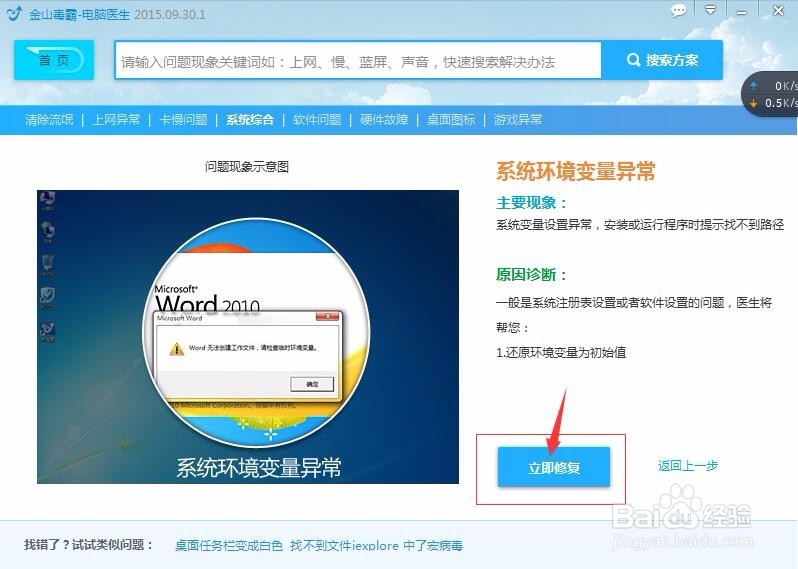798x569 pixels.
Task: Click the 返回上一步 link
Action: pyautogui.click(x=688, y=465)
